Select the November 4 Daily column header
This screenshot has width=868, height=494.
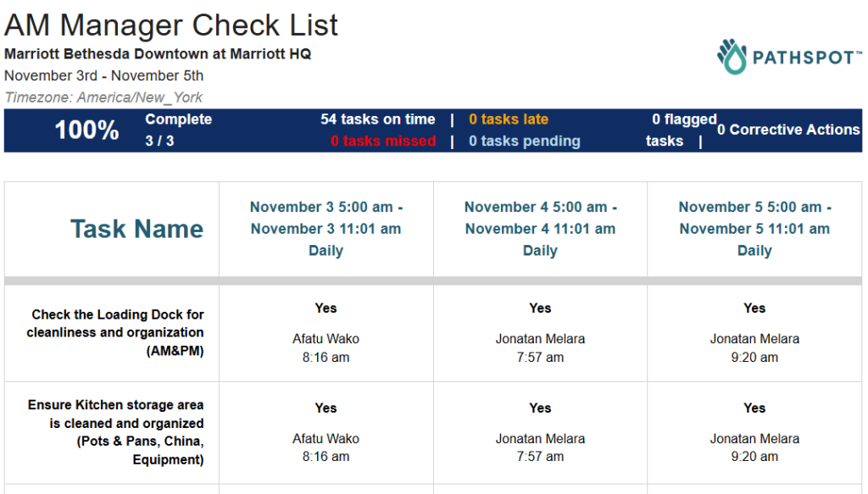541,229
